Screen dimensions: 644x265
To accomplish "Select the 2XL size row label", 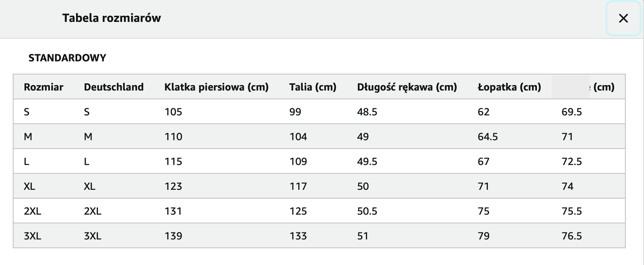I will tap(32, 211).
